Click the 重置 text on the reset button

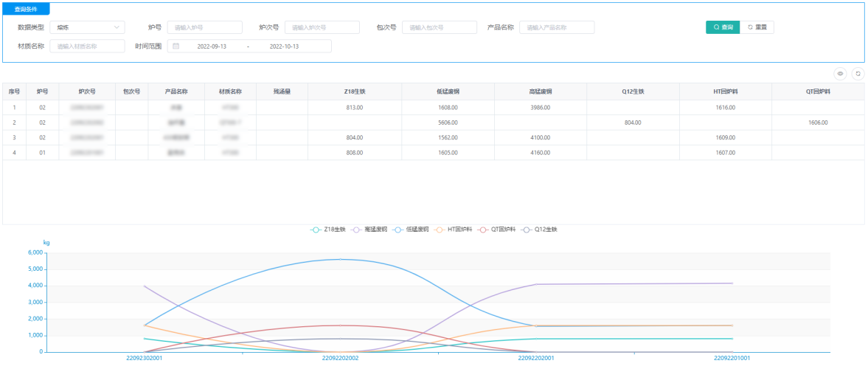[761, 27]
